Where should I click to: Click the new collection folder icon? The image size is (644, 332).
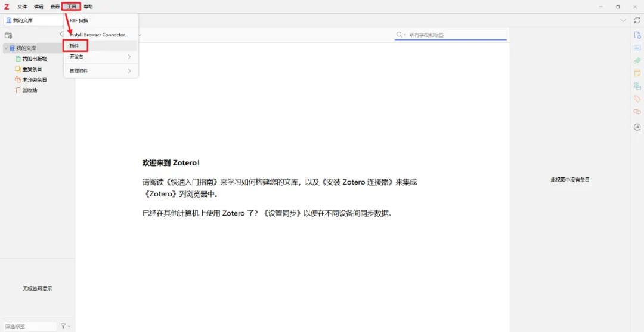tap(8, 35)
